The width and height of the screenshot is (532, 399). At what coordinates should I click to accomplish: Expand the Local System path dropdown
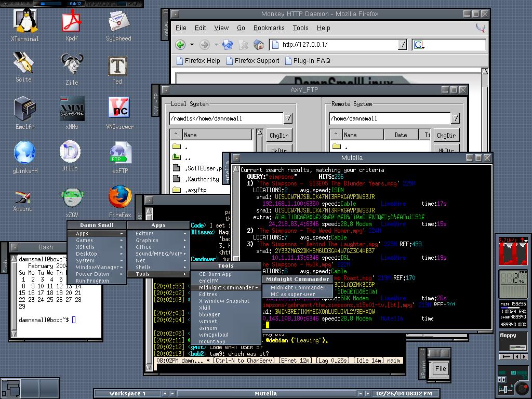tap(288, 118)
